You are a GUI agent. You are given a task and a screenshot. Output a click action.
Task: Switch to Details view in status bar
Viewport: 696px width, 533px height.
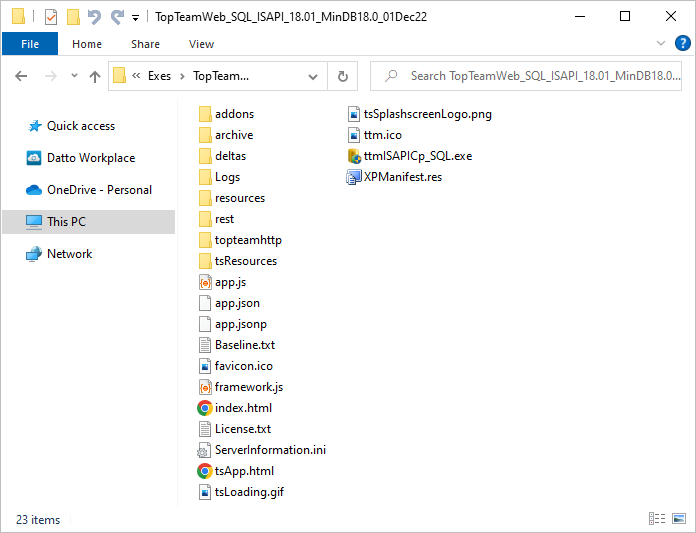657,518
